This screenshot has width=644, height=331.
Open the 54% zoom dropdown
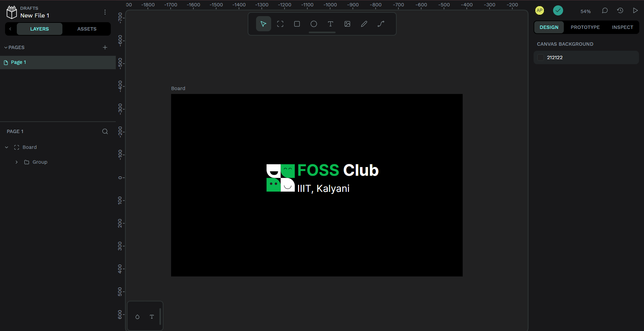(586, 11)
